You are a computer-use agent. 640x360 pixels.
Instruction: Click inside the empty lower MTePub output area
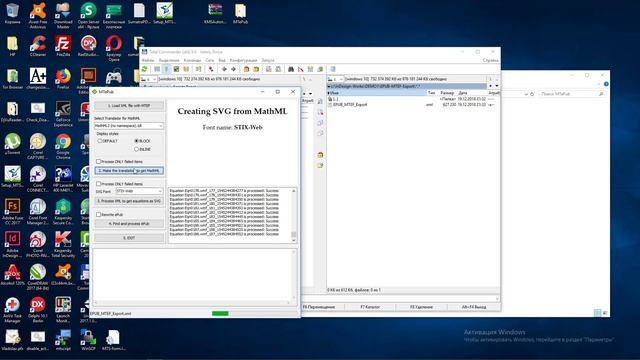tap(193, 276)
